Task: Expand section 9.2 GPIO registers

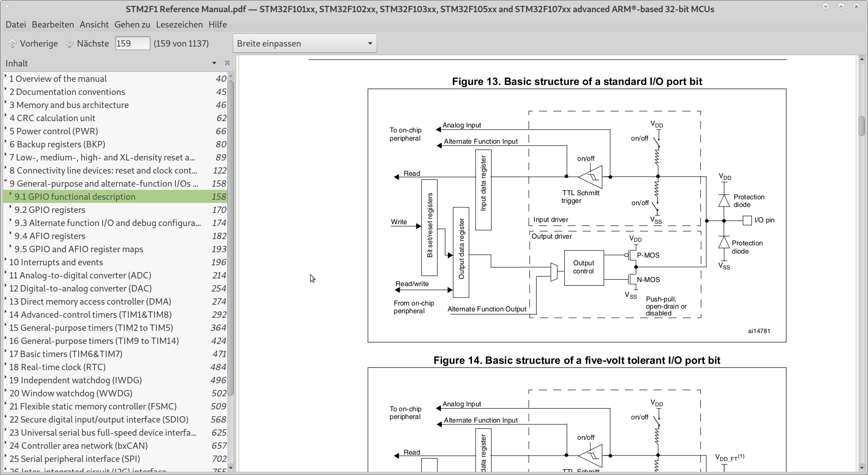Action: point(11,208)
